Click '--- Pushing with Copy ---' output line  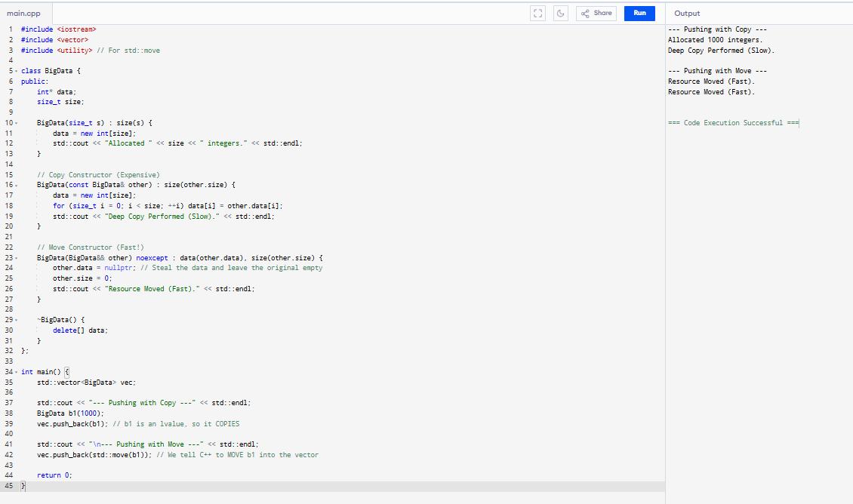click(718, 29)
